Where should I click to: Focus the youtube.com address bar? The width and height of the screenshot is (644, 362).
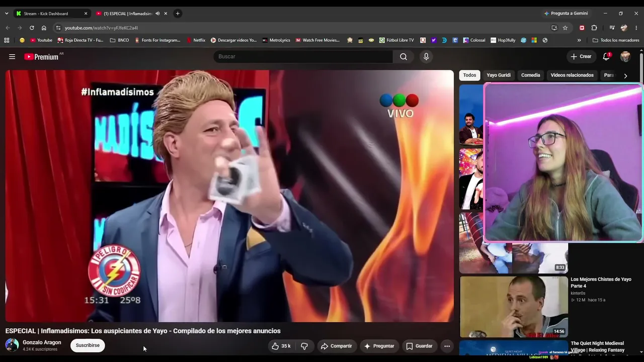(302, 28)
